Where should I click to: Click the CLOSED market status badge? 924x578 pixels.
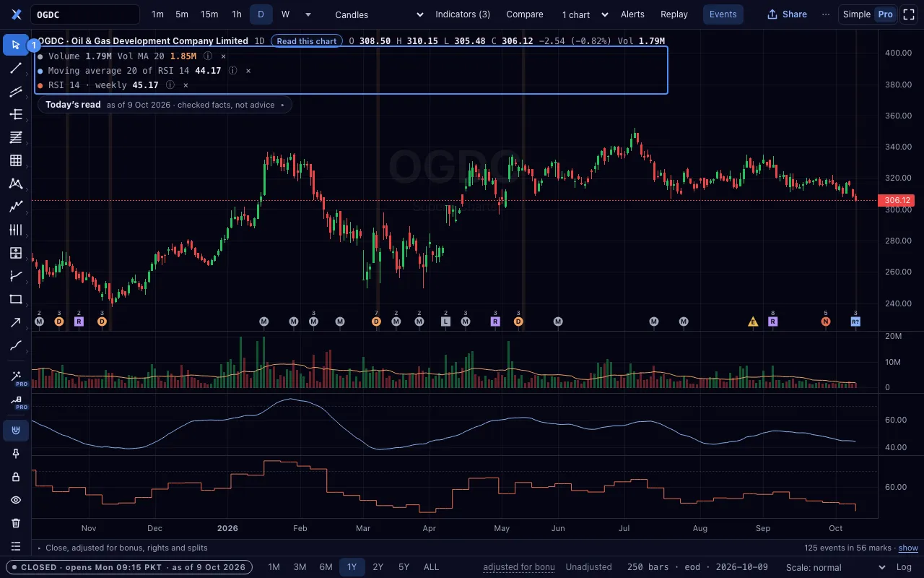point(129,567)
